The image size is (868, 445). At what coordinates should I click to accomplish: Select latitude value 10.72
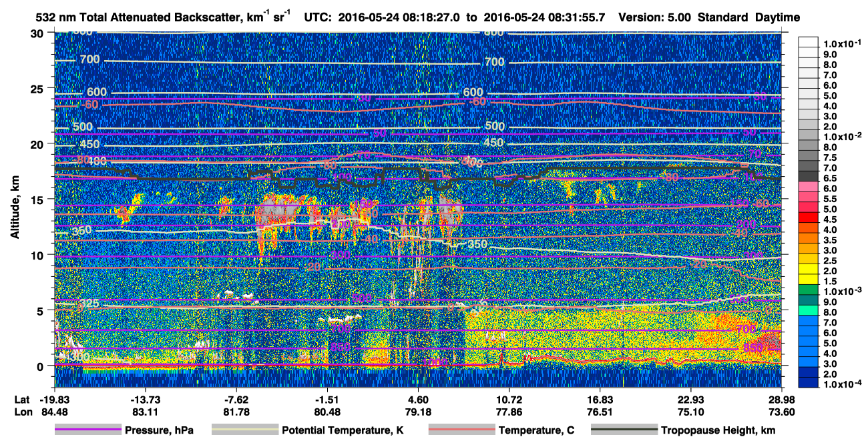(509, 399)
